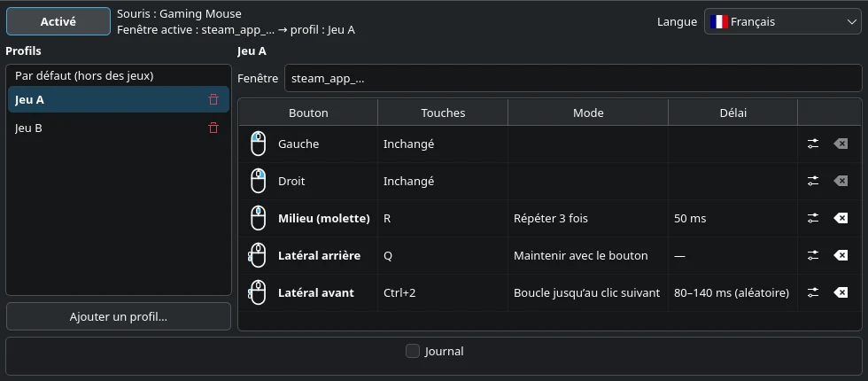
Task: Click the wheel mouse icon beside Milieu (molette)
Action: coord(258,218)
